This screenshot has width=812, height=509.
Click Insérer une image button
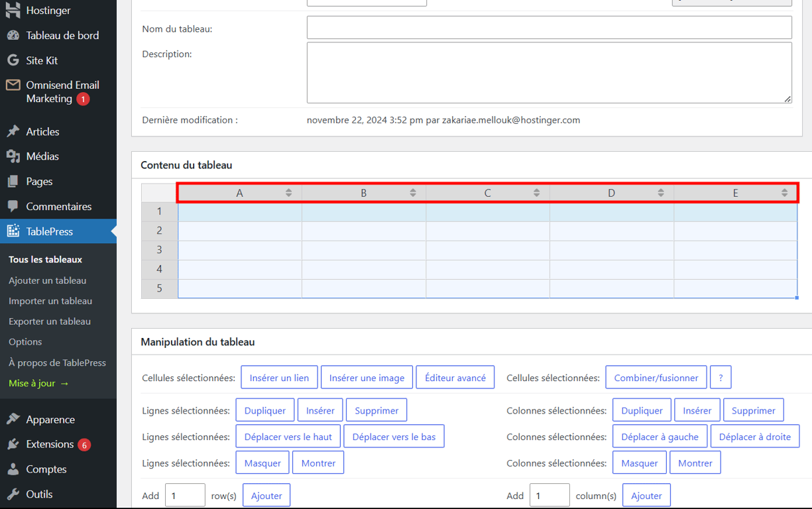367,377
